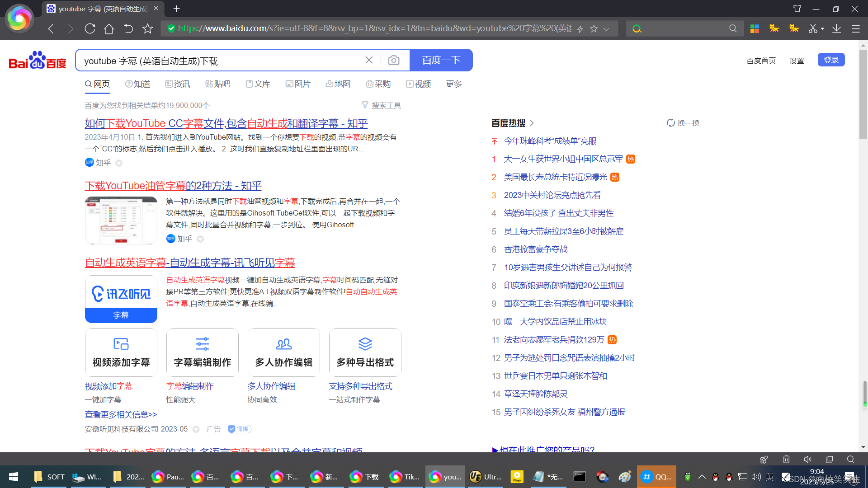
Task: Click the browser home icon
Action: 109,29
